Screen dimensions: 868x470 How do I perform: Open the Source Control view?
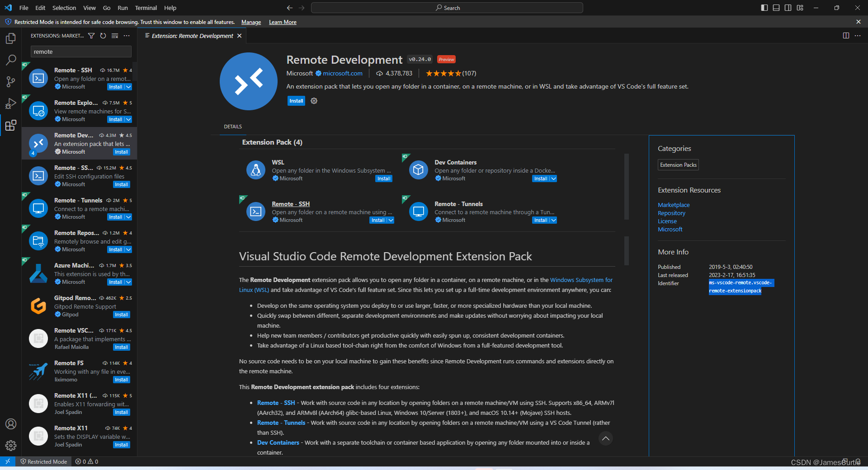[11, 82]
